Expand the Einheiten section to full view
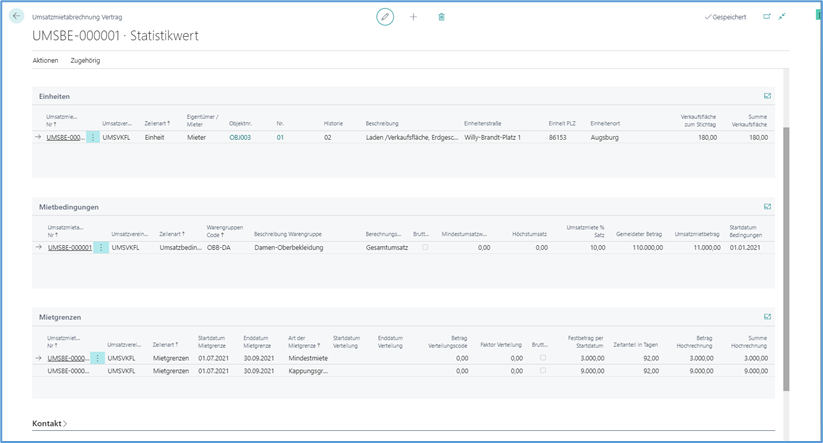The width and height of the screenshot is (823, 443). (x=767, y=96)
